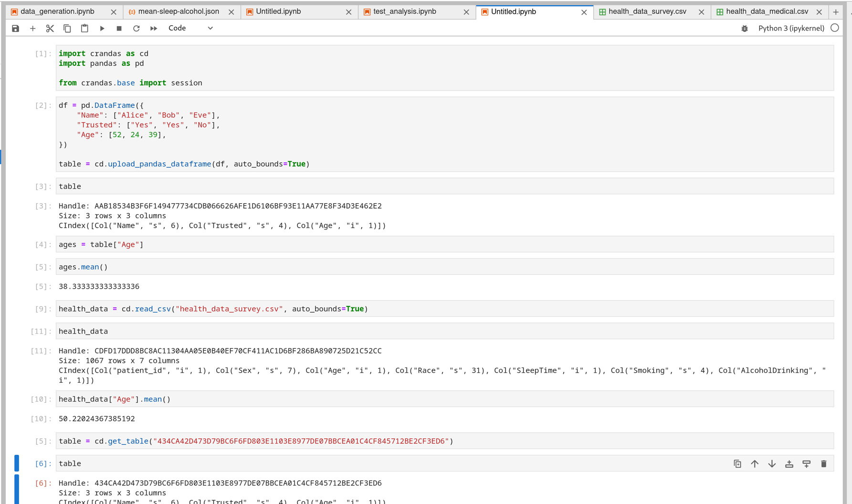
Task: Click the [6]: input prompt label
Action: [43, 463]
